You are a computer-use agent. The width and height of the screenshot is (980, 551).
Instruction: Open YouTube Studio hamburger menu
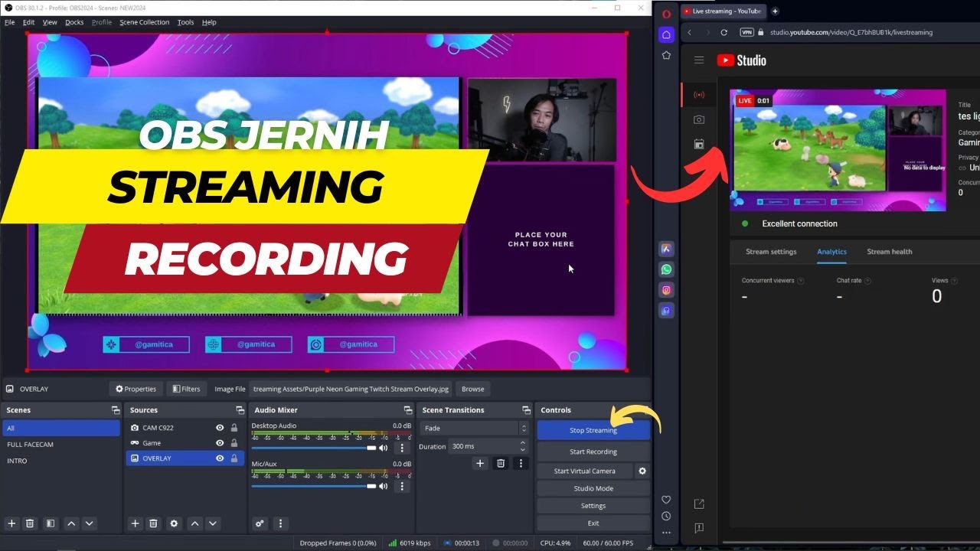click(698, 60)
